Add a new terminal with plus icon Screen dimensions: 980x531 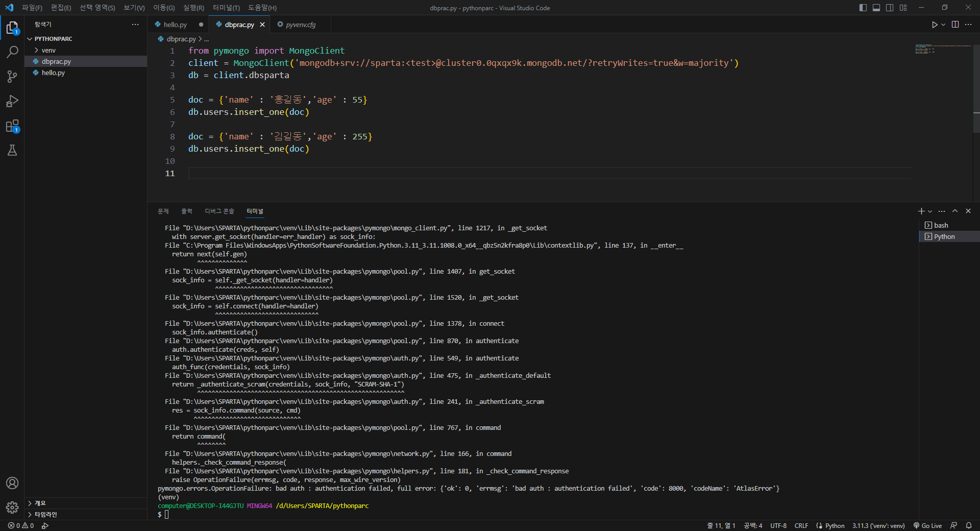coord(921,211)
